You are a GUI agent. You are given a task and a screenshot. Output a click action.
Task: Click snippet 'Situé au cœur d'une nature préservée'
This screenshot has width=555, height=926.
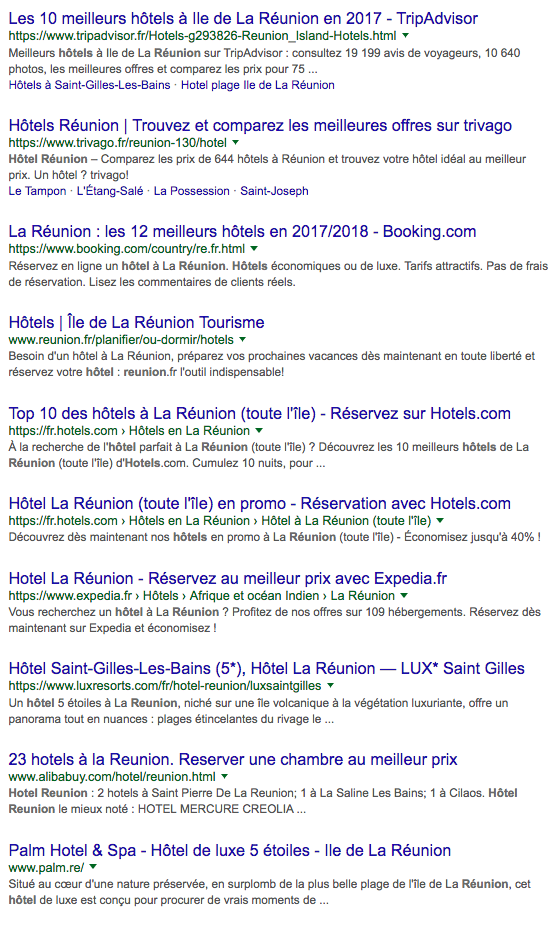pos(270,892)
